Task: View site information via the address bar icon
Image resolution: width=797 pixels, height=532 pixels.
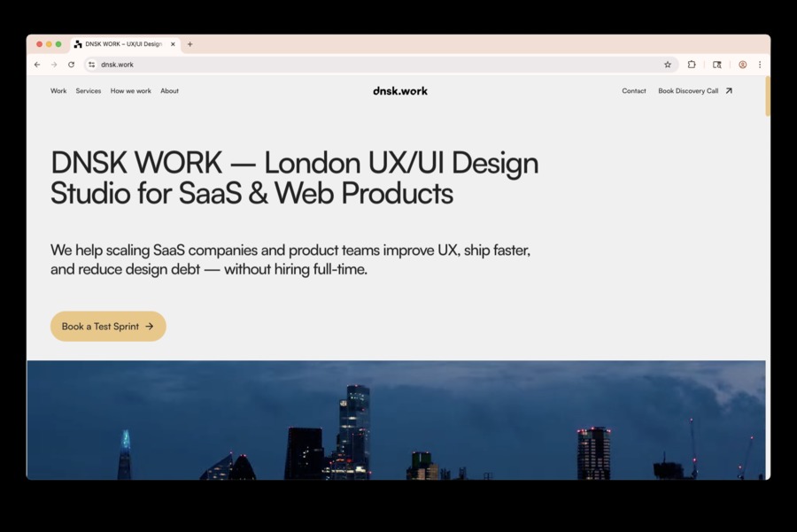Action: click(x=89, y=64)
